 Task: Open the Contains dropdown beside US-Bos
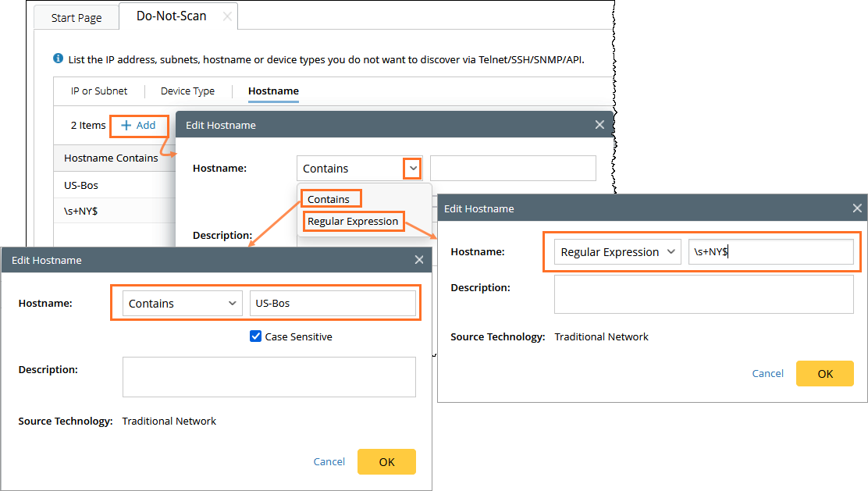click(181, 304)
